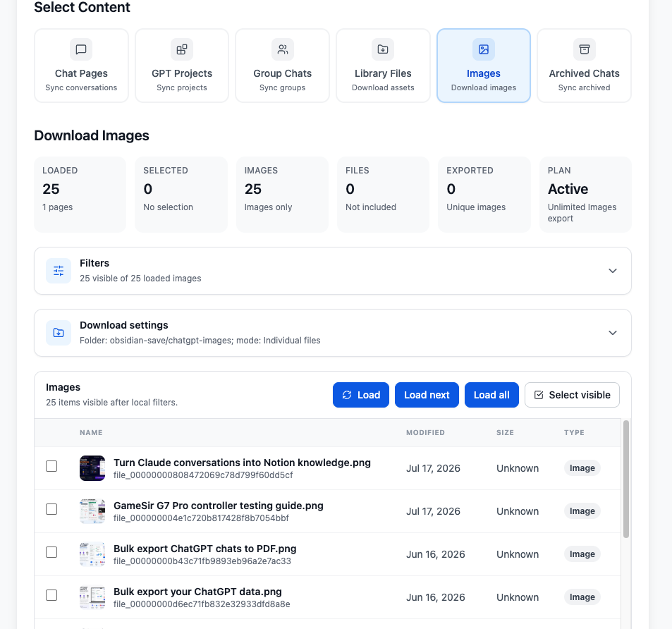This screenshot has height=629, width=672.
Task: Open the GPT Projects tab
Action: click(182, 66)
